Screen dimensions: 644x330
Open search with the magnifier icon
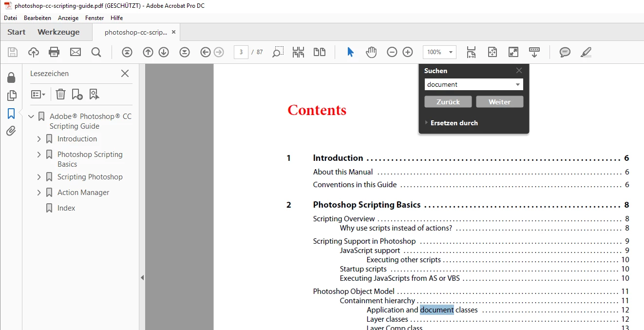click(x=96, y=52)
